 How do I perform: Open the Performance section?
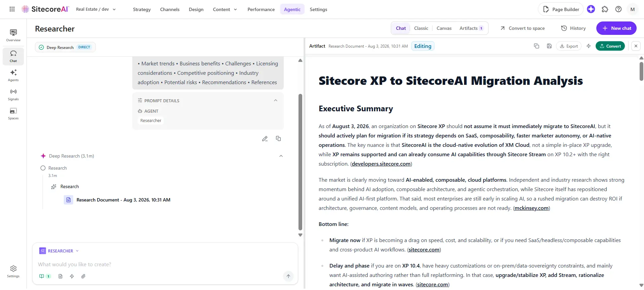coord(261,9)
